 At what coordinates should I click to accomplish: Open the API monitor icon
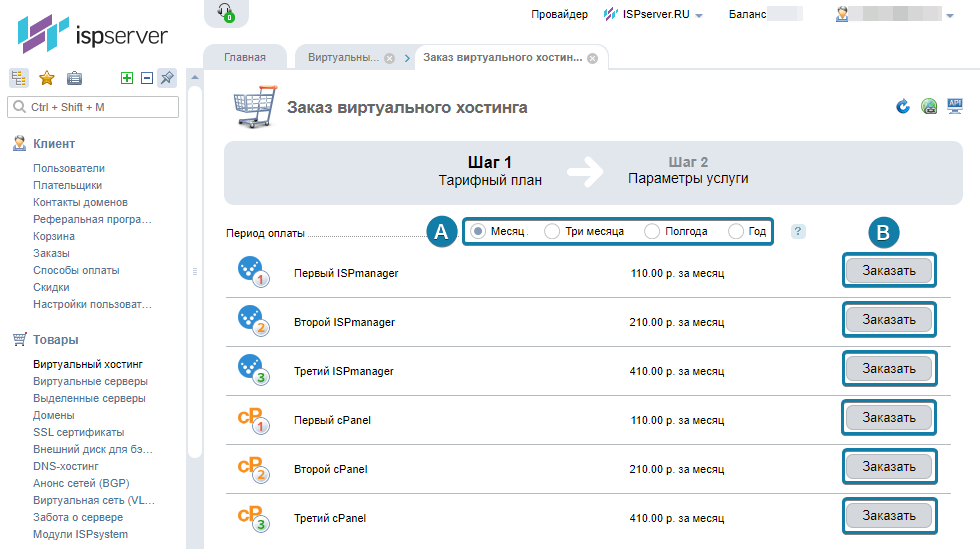(954, 106)
